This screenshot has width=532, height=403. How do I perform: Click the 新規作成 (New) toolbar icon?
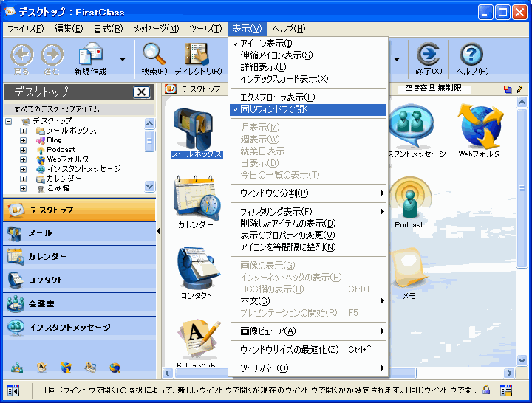[x=92, y=58]
